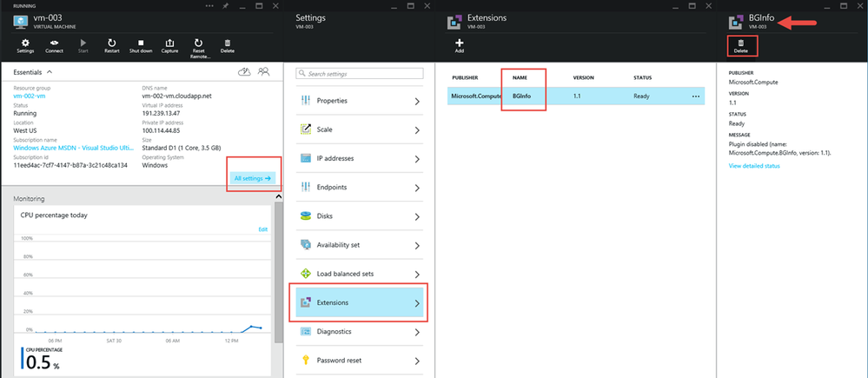Click the virtual IP address 191.239.13.47
The width and height of the screenshot is (868, 378).
tap(162, 113)
